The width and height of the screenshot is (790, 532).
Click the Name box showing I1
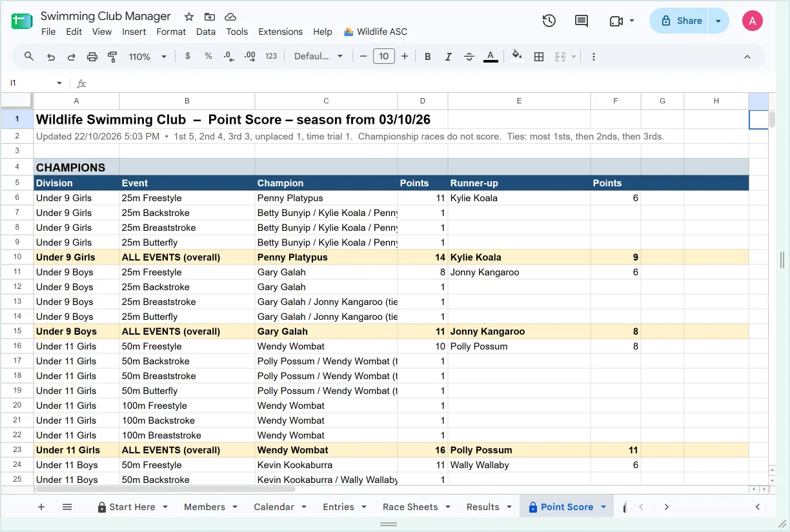[30, 83]
